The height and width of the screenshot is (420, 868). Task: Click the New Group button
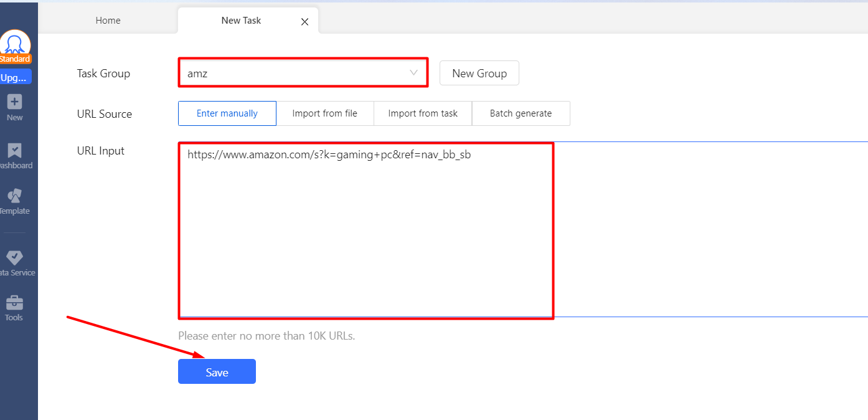[479, 73]
